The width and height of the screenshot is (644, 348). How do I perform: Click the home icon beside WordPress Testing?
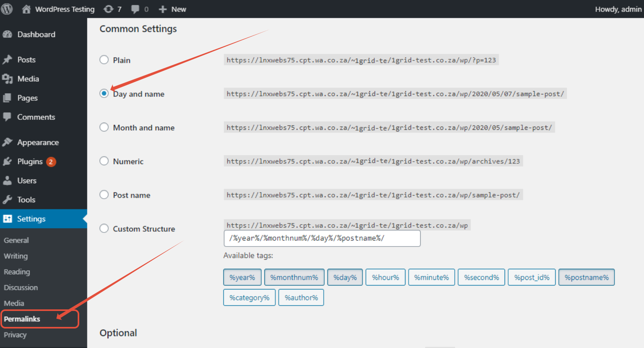pyautogui.click(x=26, y=9)
